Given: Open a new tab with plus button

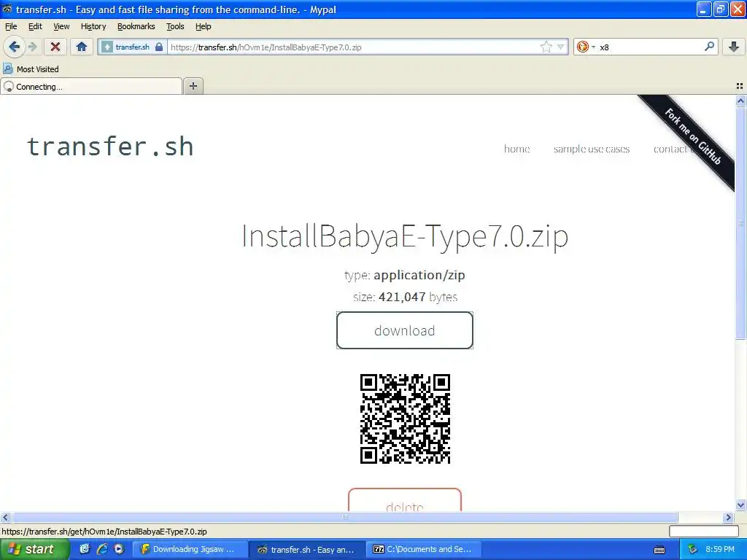Looking at the screenshot, I should [193, 86].
